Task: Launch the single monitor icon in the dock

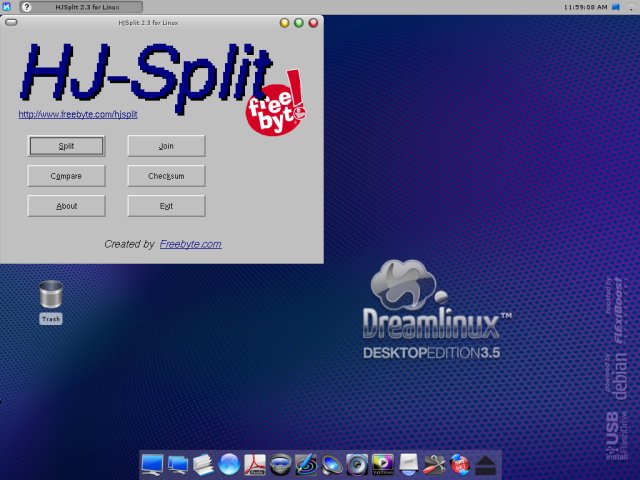Action: pos(152,464)
